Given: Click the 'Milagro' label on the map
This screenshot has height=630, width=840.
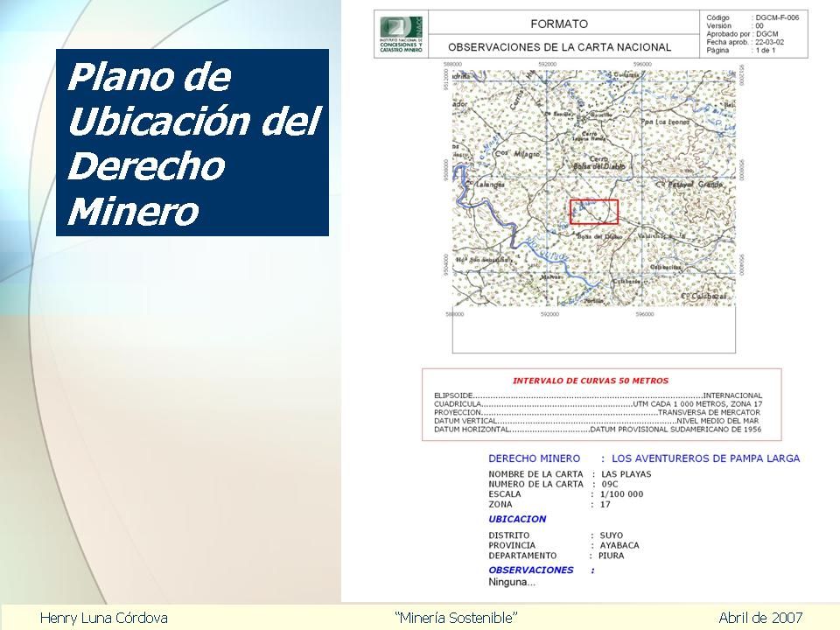Looking at the screenshot, I should click(527, 154).
